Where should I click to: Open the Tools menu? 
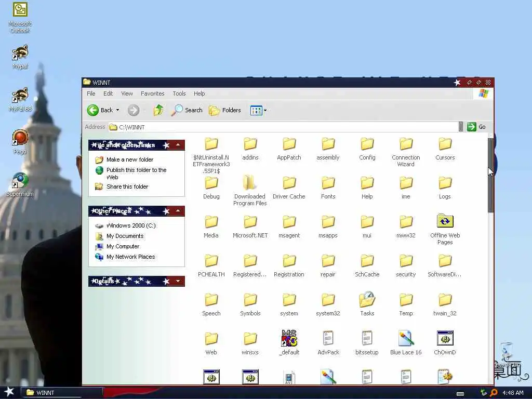point(179,94)
